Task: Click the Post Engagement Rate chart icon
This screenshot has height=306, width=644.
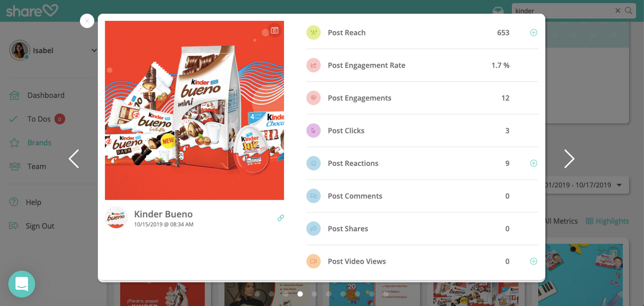Action: (313, 65)
